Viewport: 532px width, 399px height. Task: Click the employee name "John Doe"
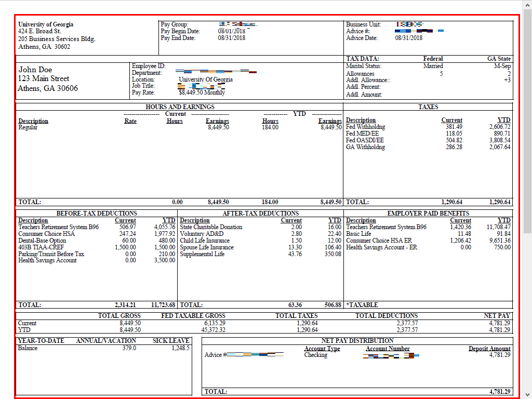tap(35, 70)
